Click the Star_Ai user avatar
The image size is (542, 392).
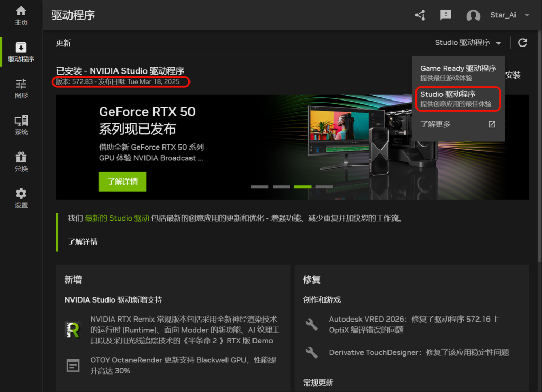[473, 16]
